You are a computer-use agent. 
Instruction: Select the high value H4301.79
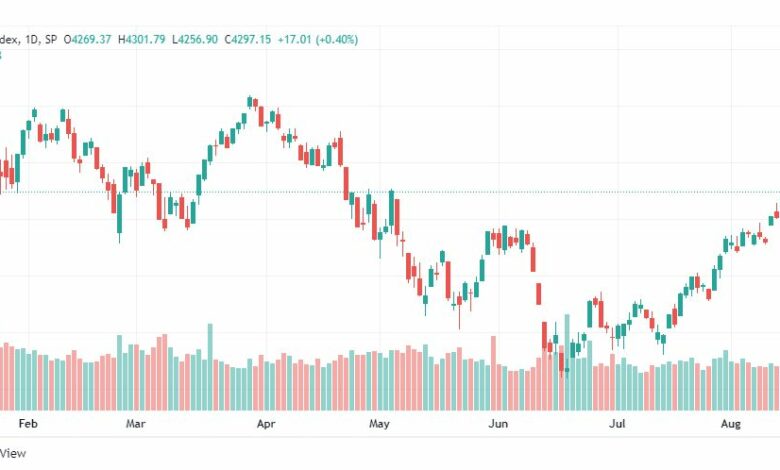tap(142, 39)
